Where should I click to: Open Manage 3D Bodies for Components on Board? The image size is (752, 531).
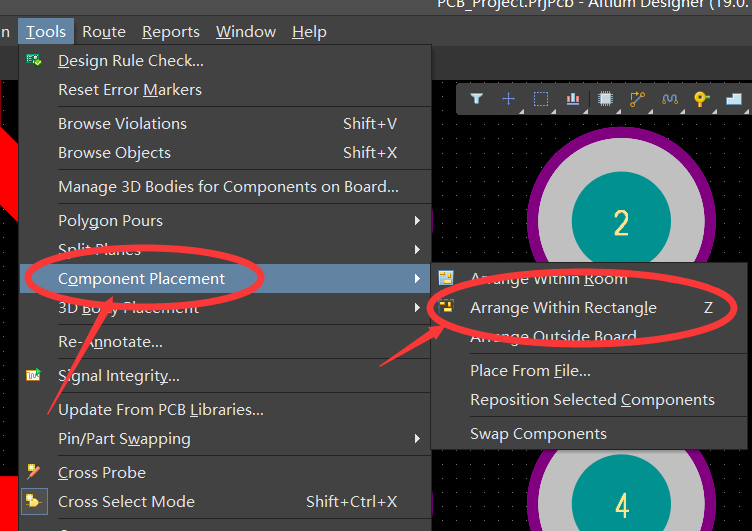(225, 187)
